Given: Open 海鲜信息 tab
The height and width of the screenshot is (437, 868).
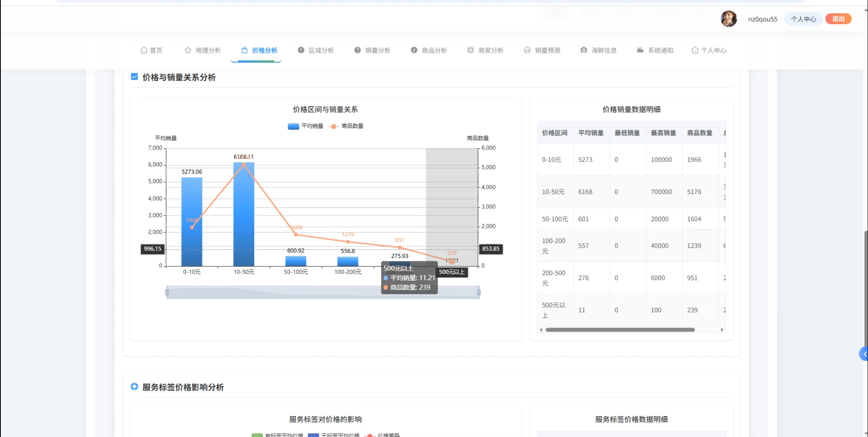Looking at the screenshot, I should click(599, 50).
